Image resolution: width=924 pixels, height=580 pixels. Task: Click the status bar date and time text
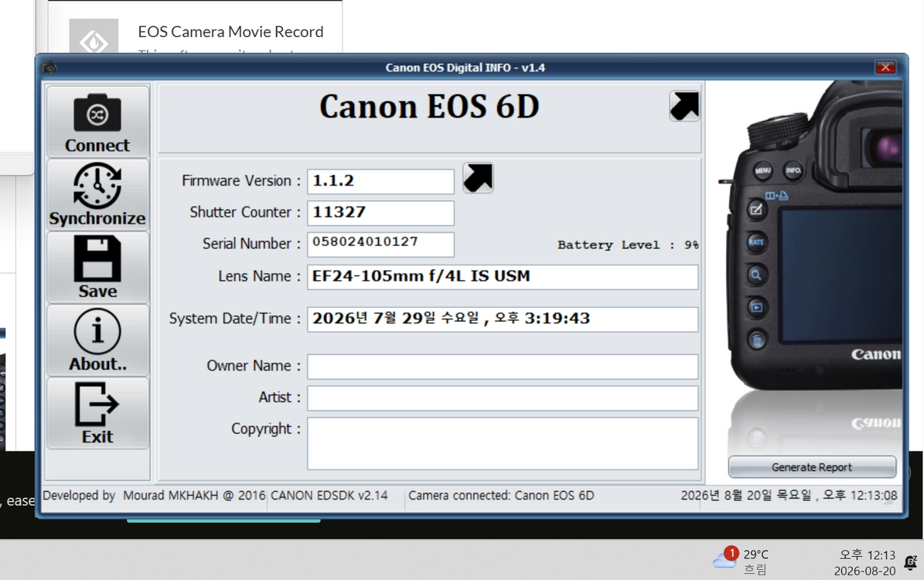point(789,495)
